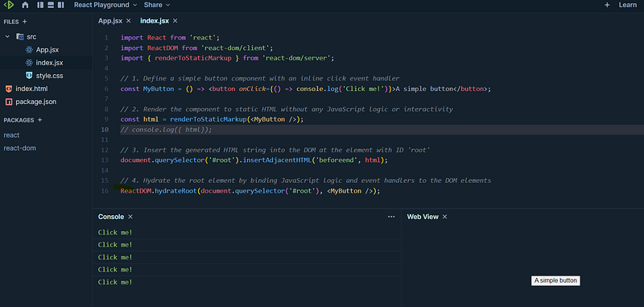Close the Web View panel
644x307 pixels.
click(444, 217)
